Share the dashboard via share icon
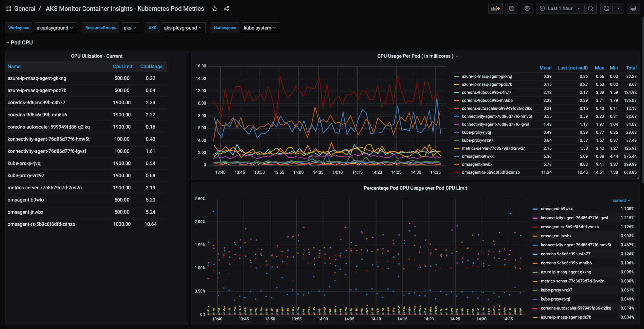Viewport: 644px width, 329px height. [x=227, y=9]
